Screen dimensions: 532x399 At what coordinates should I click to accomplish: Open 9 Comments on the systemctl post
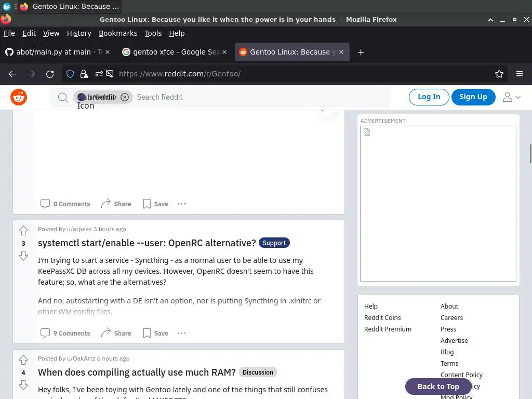point(65,333)
